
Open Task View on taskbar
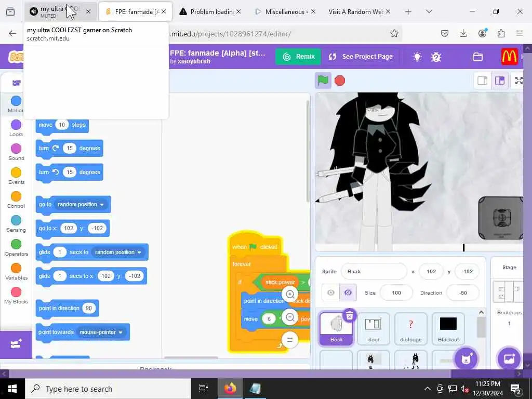pos(204,389)
